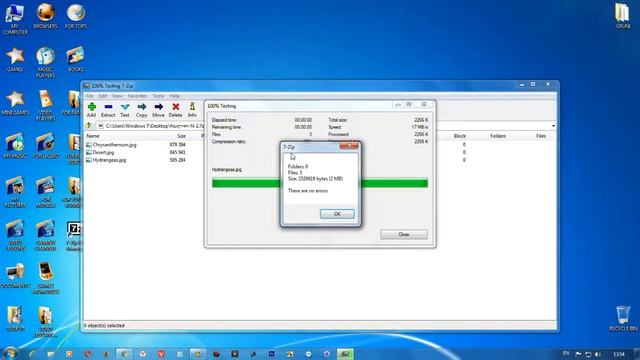Image resolution: width=640 pixels, height=360 pixels.
Task: Open the Help menu
Action: [174, 96]
